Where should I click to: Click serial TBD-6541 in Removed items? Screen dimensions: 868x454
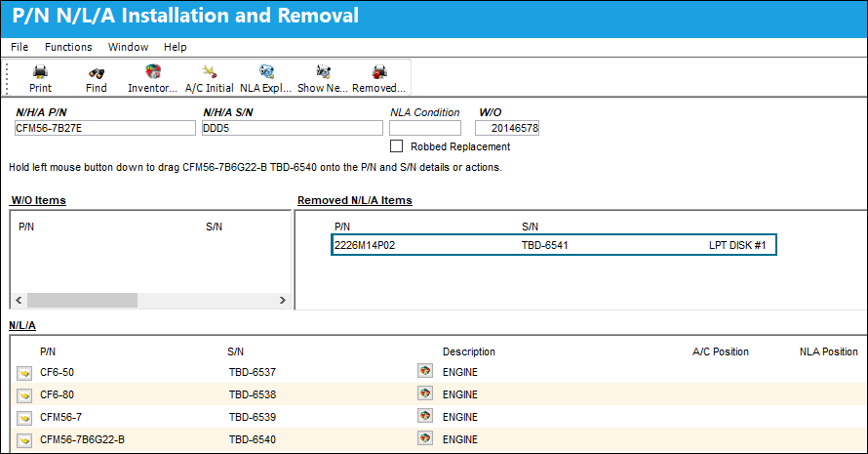point(545,245)
